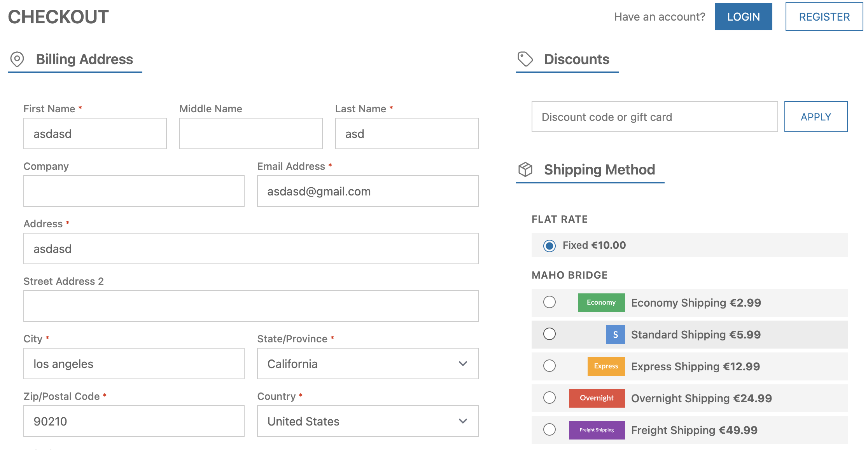868x450 pixels.
Task: Select Freight Shipping €49.99
Action: click(549, 430)
